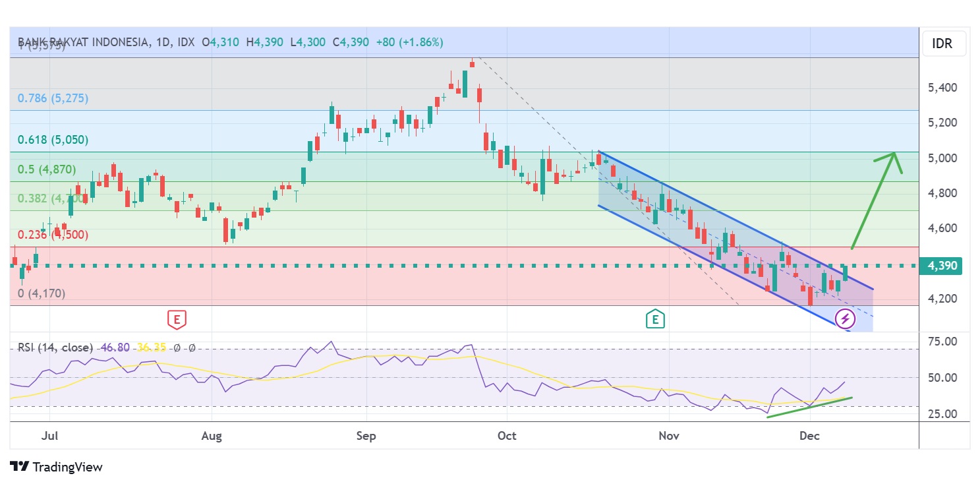Click the RSI moving average value 36.35
980x484 pixels.
click(151, 348)
